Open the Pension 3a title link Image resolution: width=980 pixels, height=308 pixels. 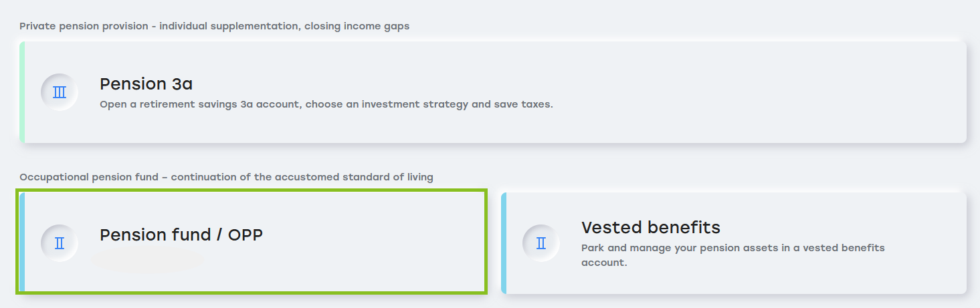(x=146, y=84)
